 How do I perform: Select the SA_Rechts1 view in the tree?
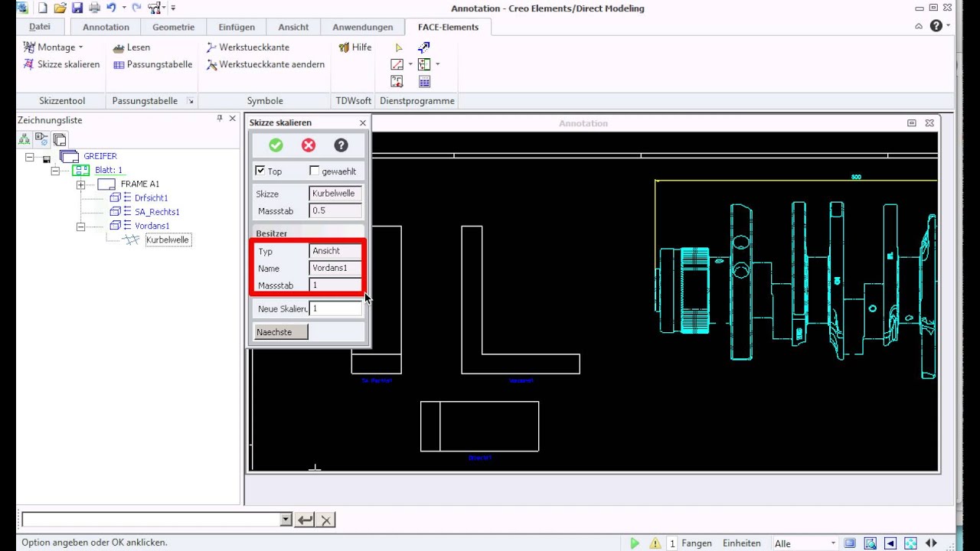(157, 212)
